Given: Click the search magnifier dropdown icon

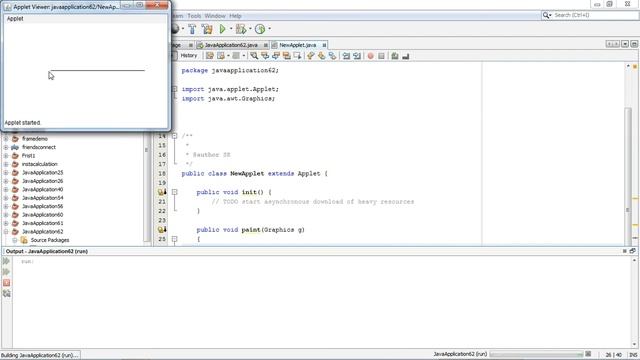Looking at the screenshot, I should tap(547, 15).
